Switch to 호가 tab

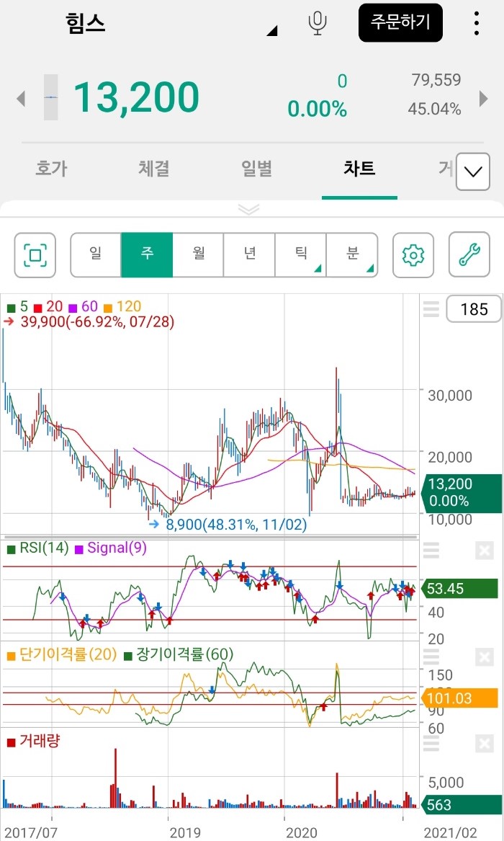pos(51,169)
